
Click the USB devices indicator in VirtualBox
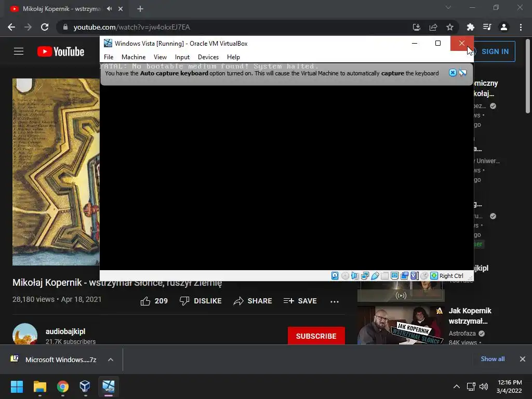tap(375, 276)
